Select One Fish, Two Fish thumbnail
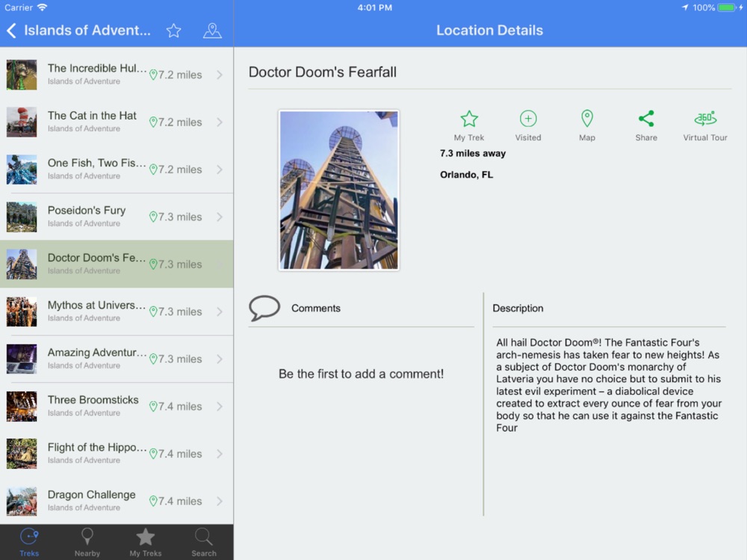Image resolution: width=747 pixels, height=560 pixels. pyautogui.click(x=22, y=169)
